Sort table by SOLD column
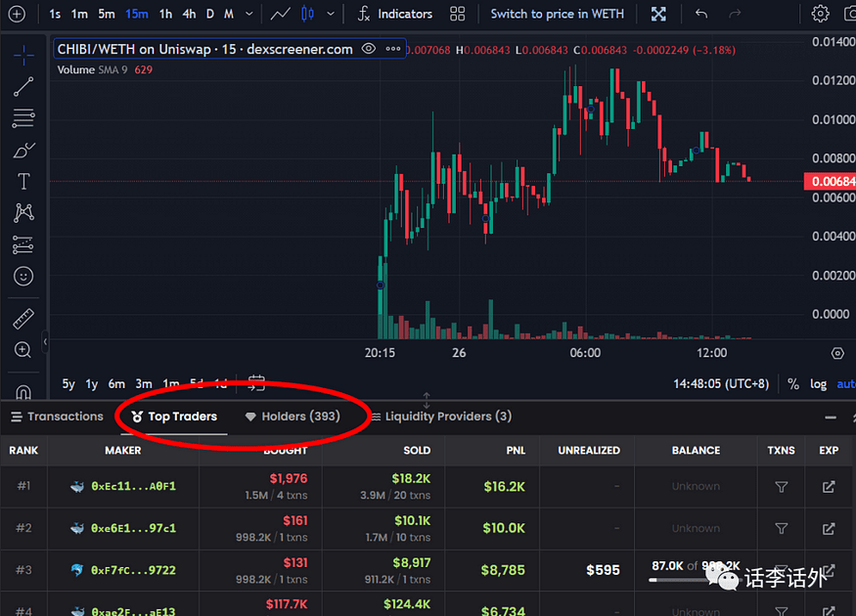This screenshot has height=616, width=856. pyautogui.click(x=417, y=451)
